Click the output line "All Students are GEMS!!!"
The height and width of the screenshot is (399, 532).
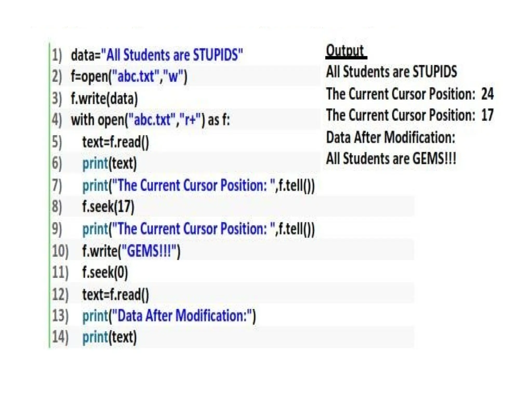(391, 158)
